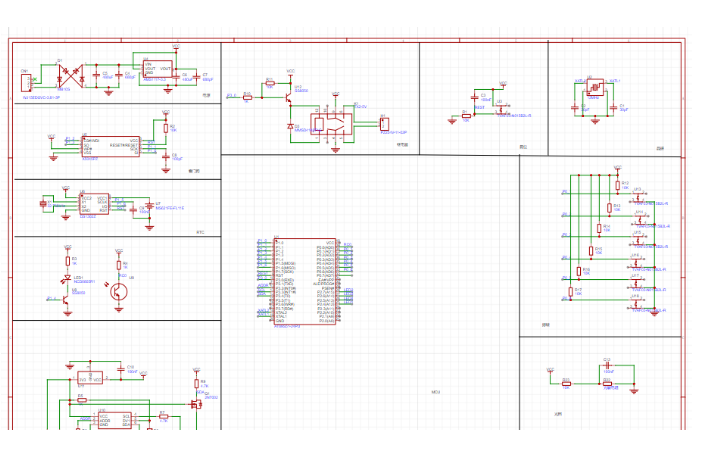Select the X1 32.768kHz crystal
720x450 pixels.
coord(44,203)
